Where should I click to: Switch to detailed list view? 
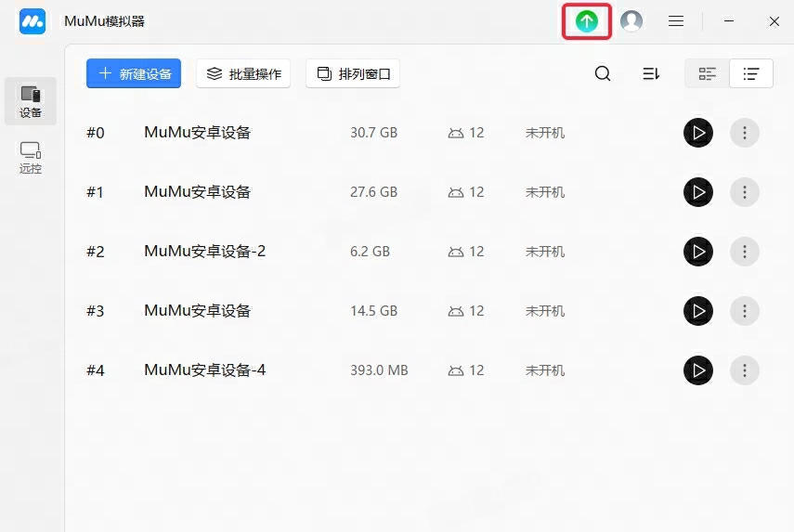708,74
